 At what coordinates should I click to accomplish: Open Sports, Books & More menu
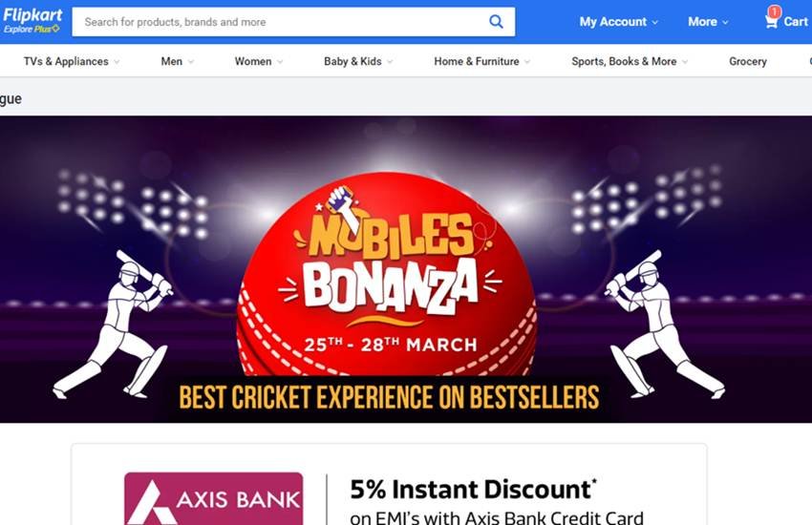point(630,61)
